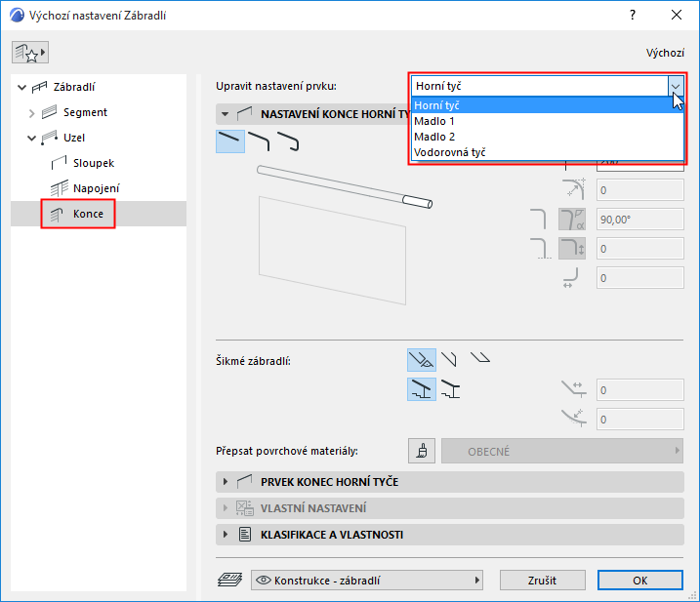Select the straight end type icon

tap(229, 141)
